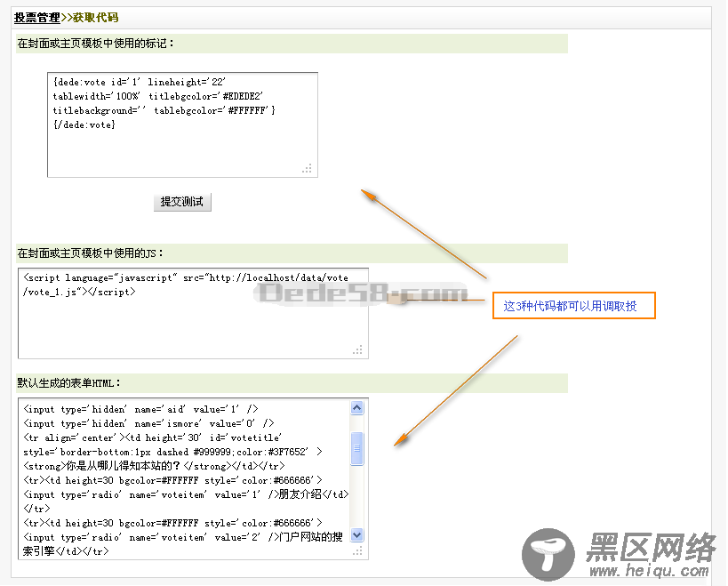
Task: Click the 默认生成的表单HTML heading
Action: coord(68,383)
